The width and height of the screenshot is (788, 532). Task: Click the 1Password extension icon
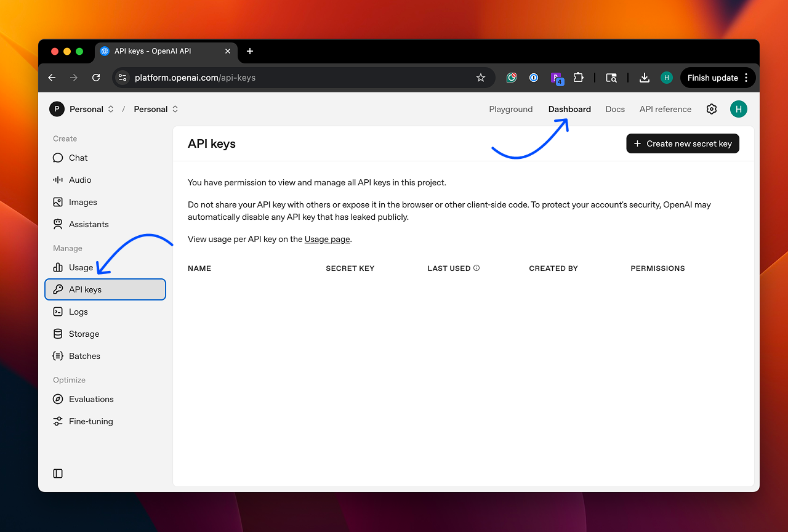(534, 78)
